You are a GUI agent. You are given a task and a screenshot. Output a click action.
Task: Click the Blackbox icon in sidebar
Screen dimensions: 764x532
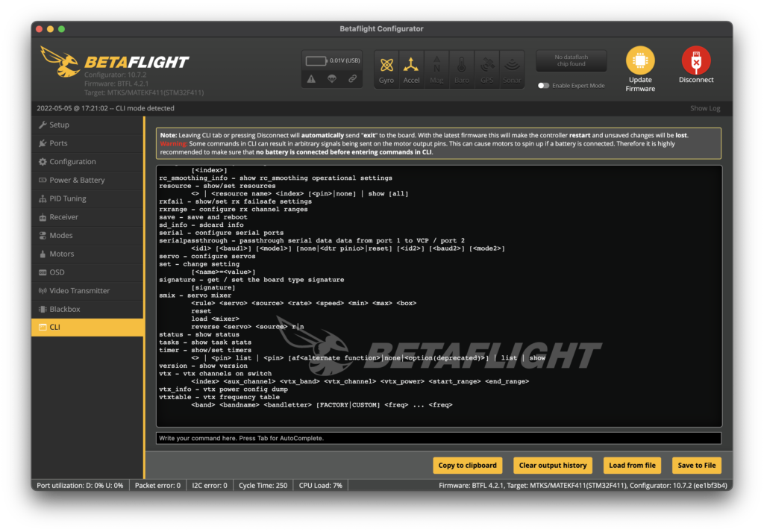[43, 310]
